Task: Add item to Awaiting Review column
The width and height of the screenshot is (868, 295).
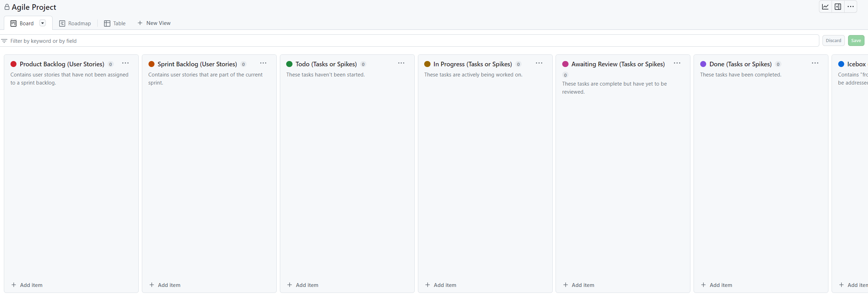Action: click(579, 285)
